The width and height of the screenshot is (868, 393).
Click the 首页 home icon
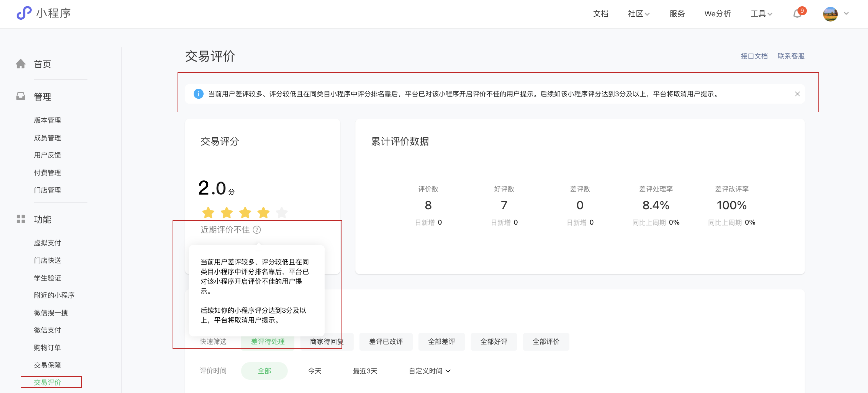[x=20, y=64]
